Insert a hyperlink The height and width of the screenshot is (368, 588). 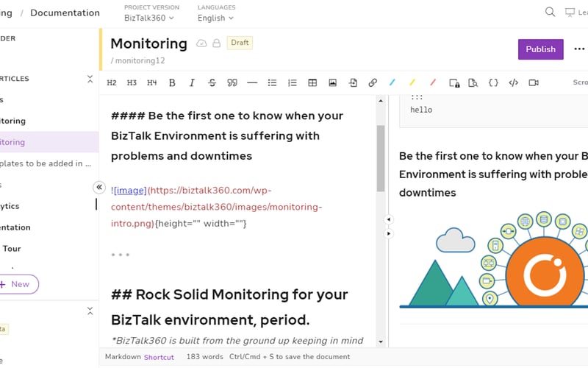(x=373, y=82)
